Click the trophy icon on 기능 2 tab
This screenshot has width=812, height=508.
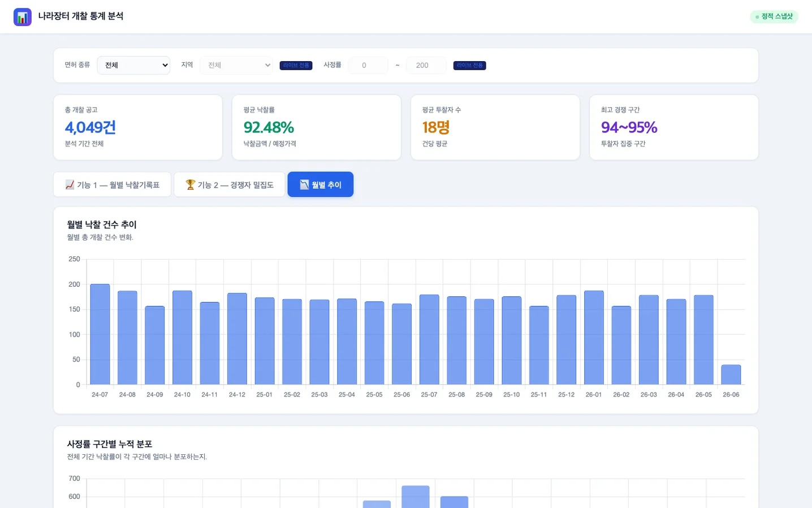(191, 184)
